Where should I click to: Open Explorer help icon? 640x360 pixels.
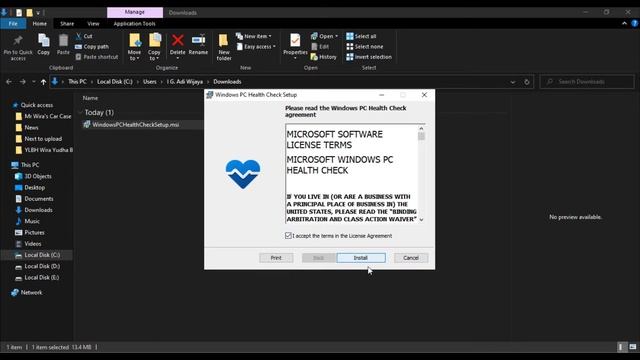coord(635,24)
